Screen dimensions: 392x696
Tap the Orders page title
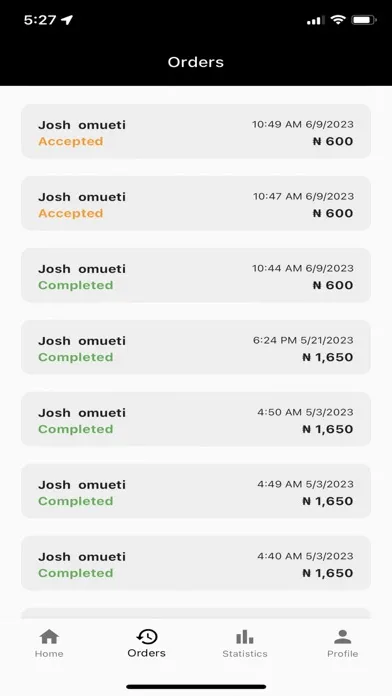(x=196, y=62)
